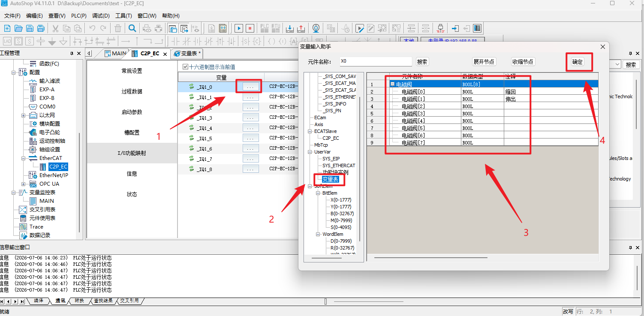Click the blue panel layout toolbar icon
This screenshot has height=316, width=644.
point(477,29)
